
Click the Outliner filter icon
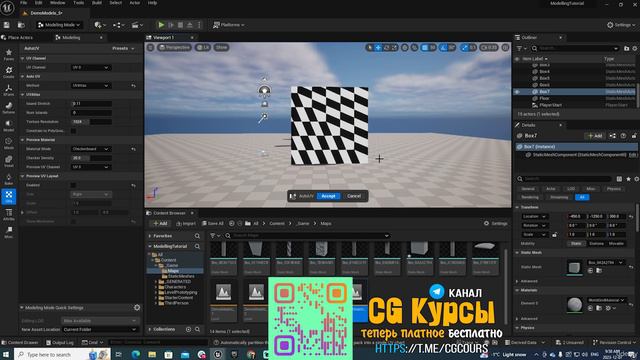(521, 48)
